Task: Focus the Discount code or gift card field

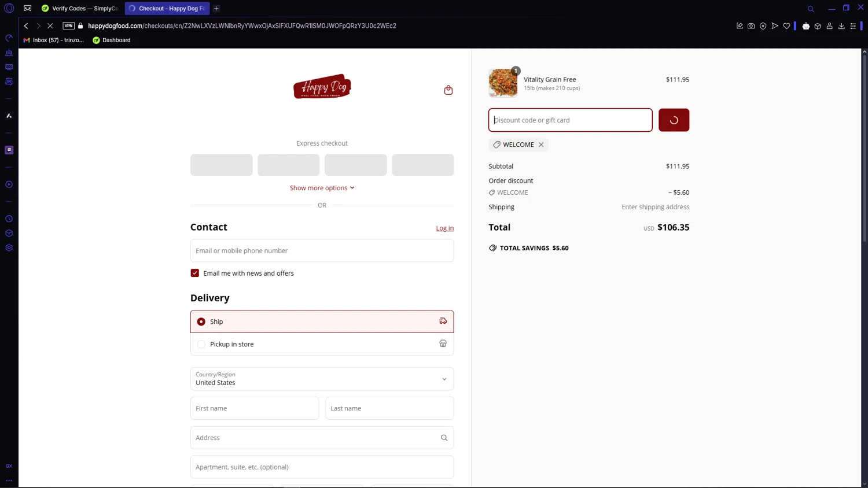Action: (571, 120)
